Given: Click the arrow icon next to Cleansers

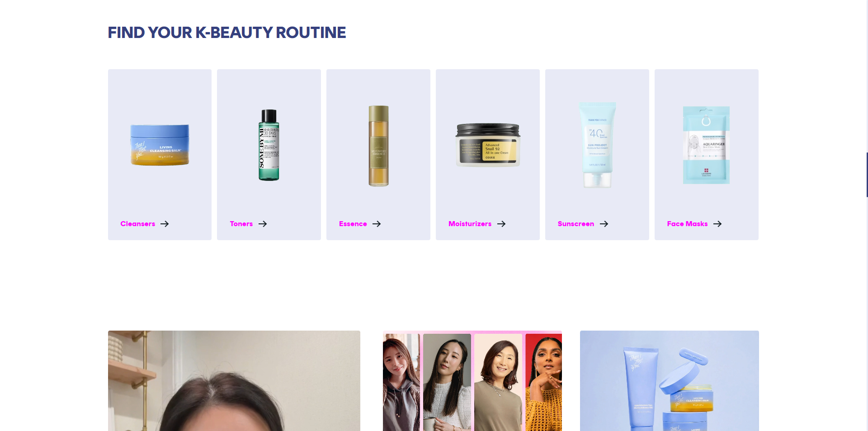Looking at the screenshot, I should [165, 224].
